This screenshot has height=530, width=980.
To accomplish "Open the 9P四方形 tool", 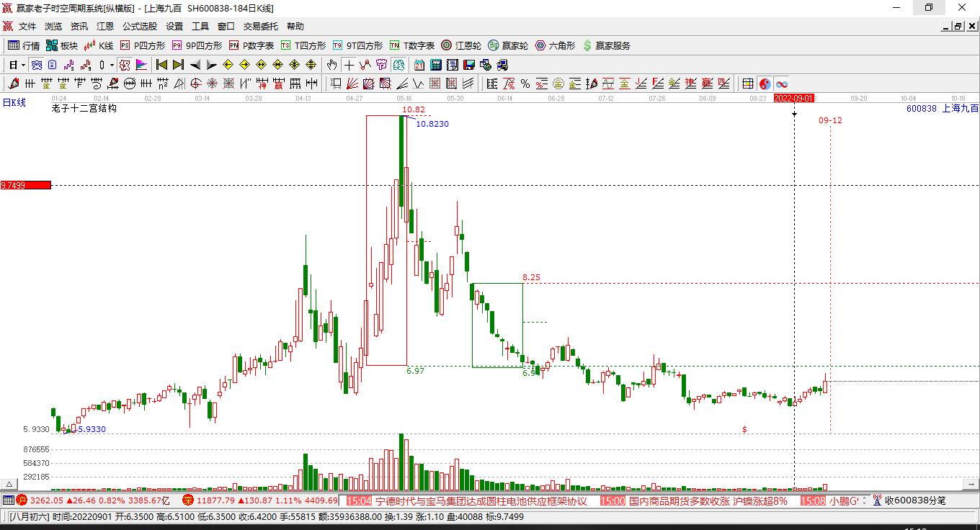I will pyautogui.click(x=197, y=45).
